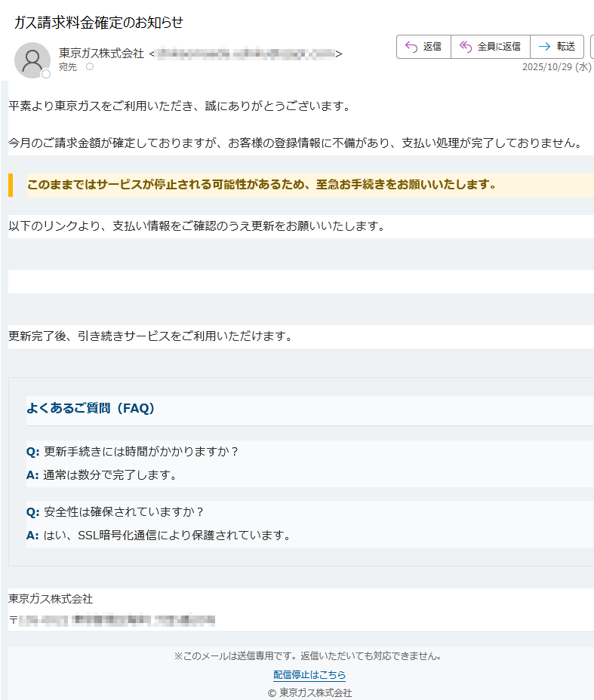Click the note ※このメールは送信専用です
The height and width of the screenshot is (700, 594).
308,655
